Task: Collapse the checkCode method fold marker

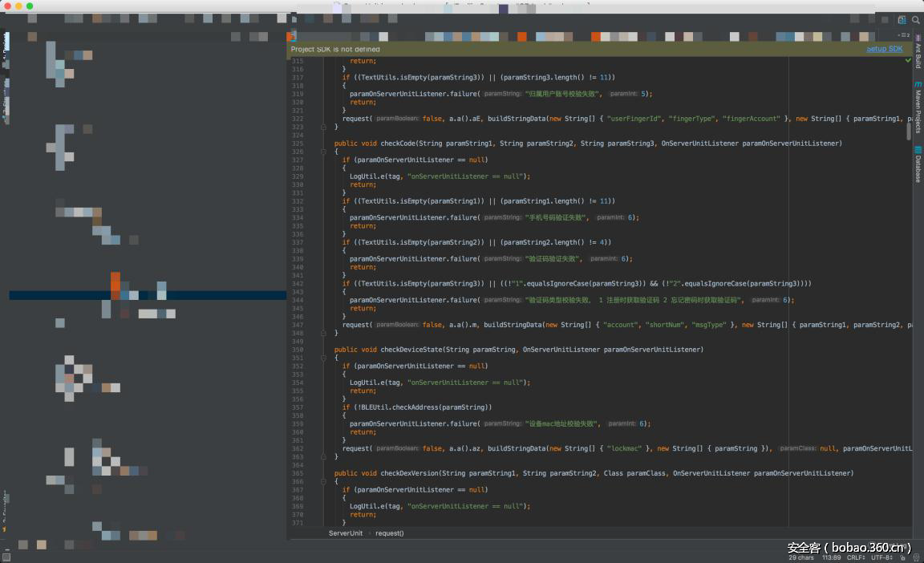Action: coord(323,152)
